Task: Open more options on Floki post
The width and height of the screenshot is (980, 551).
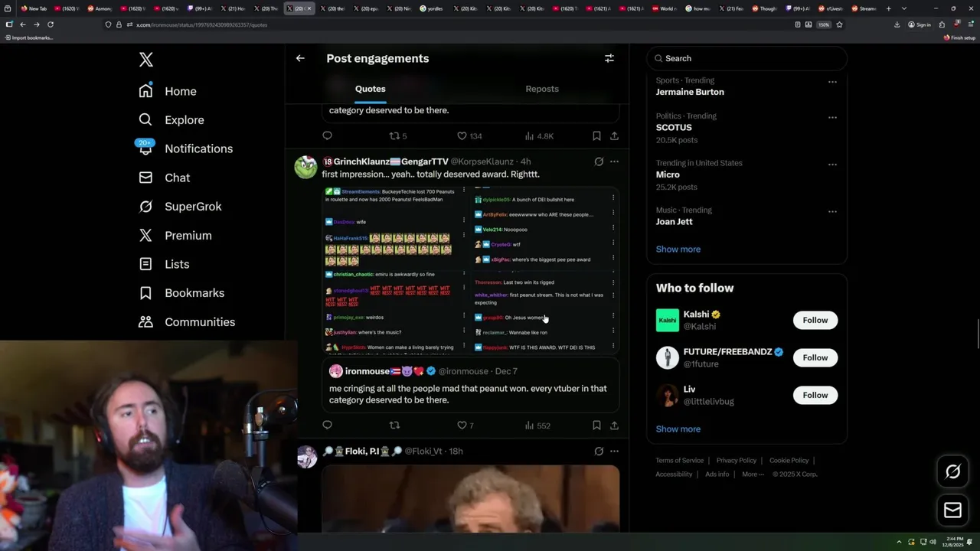Action: 614,451
